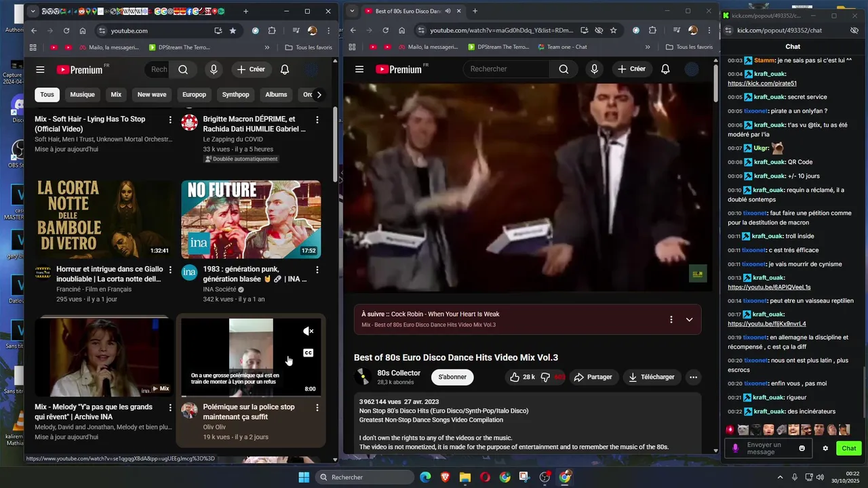Open Chrome menu in left window

[x=329, y=30]
